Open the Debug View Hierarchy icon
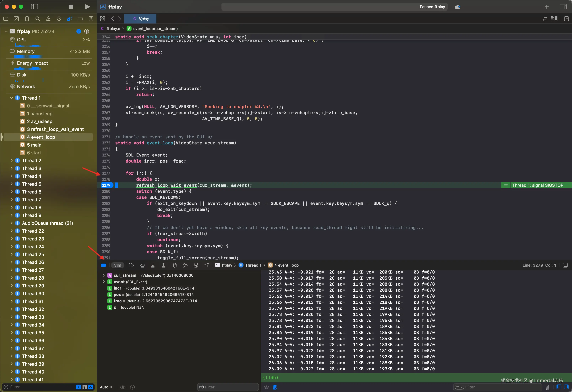This screenshot has height=392, width=572. (175, 265)
